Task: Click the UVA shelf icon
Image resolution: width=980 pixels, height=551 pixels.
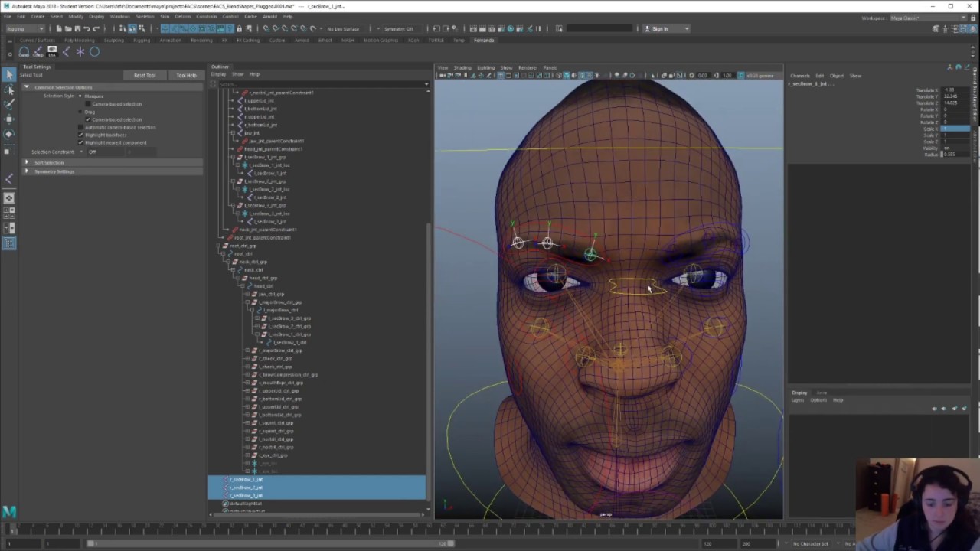Action: pos(52,52)
